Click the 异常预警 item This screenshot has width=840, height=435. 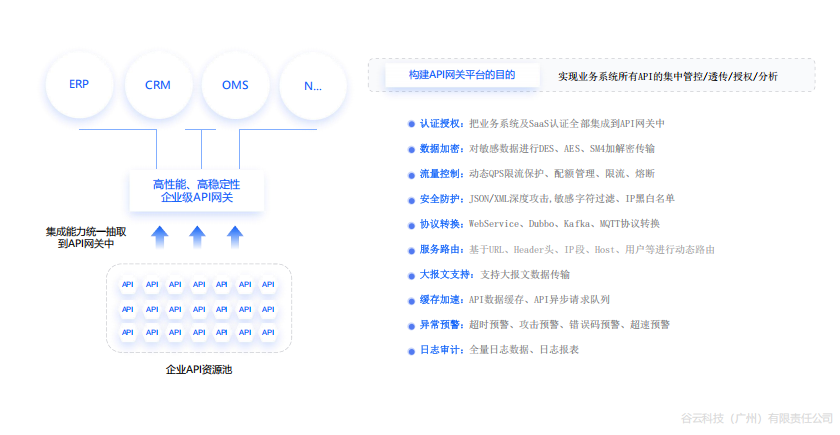pyautogui.click(x=439, y=325)
